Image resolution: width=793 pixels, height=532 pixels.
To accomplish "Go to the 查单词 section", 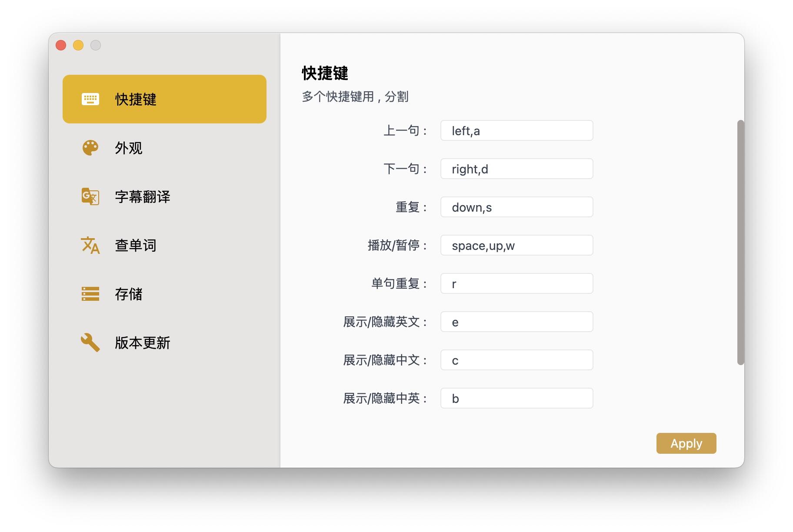I will point(135,246).
